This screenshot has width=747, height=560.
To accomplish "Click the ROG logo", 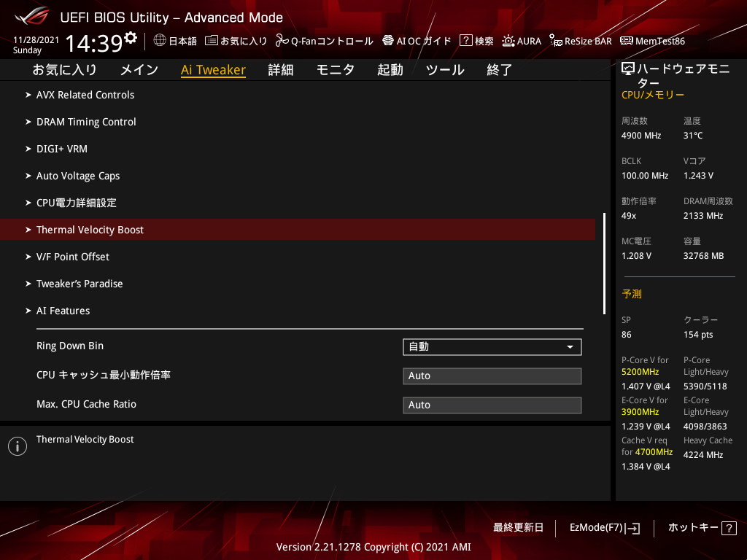I will 32,16.
